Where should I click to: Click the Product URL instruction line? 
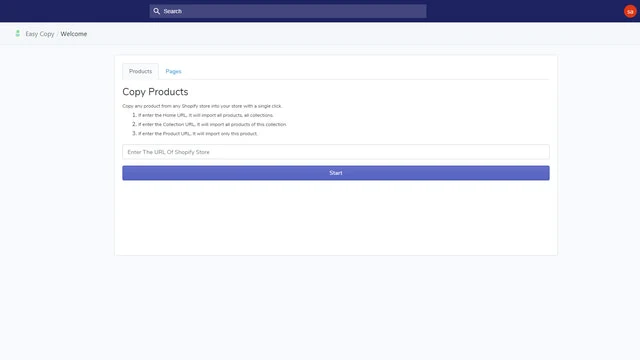198,133
